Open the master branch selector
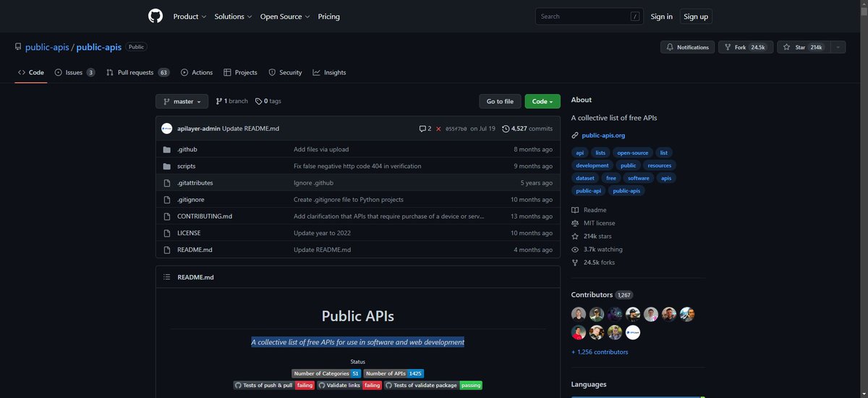 click(182, 101)
